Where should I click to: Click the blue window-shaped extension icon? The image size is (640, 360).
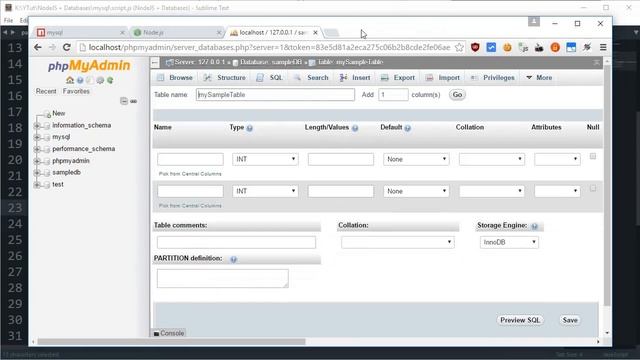coord(571,47)
